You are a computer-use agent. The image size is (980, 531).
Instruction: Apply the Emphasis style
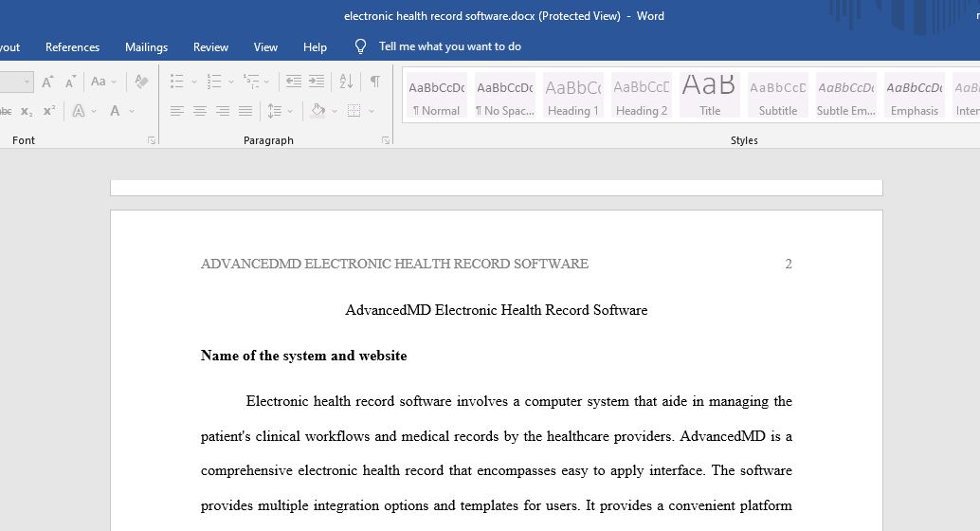coord(915,96)
